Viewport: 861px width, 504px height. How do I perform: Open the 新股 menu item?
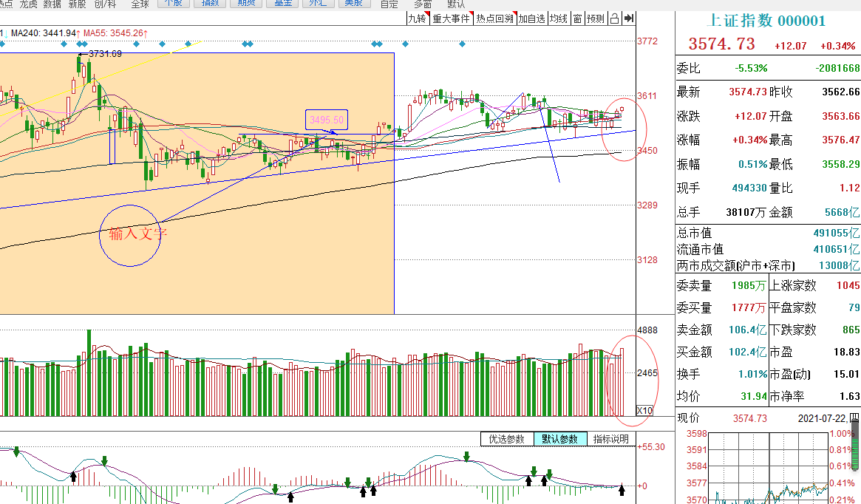tap(78, 4)
